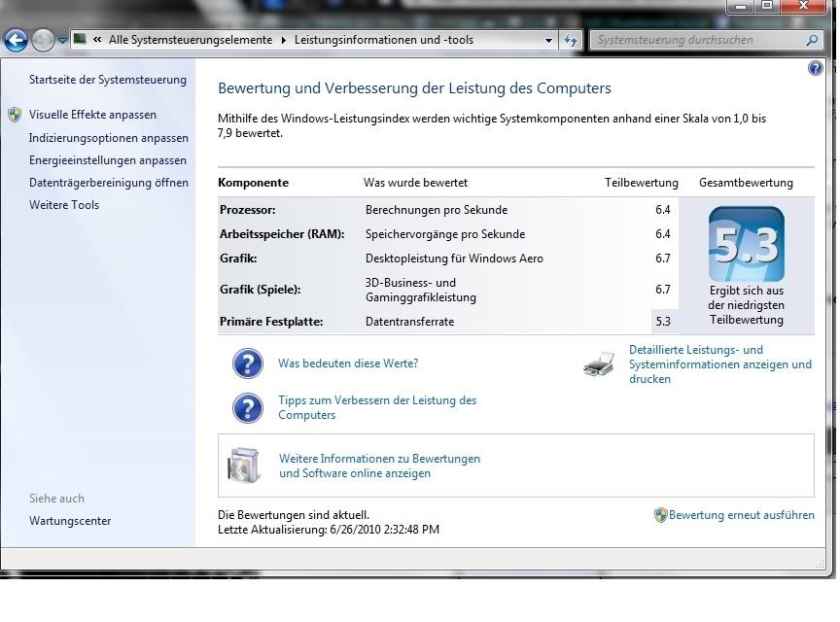This screenshot has width=840, height=622.
Task: Click the 5.3 Gesamtbewertung score badge
Action: click(747, 244)
